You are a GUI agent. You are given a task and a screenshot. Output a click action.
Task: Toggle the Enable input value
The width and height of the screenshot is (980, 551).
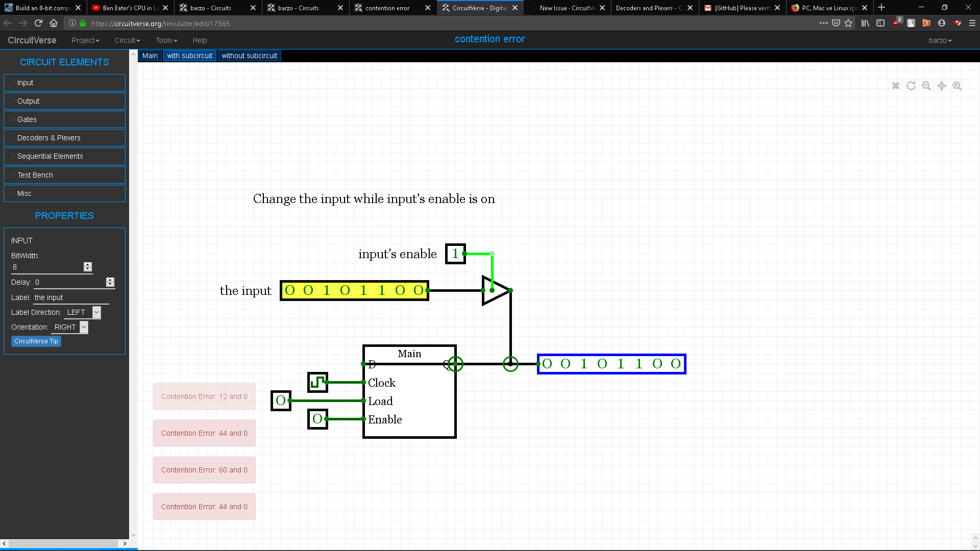coord(317,419)
